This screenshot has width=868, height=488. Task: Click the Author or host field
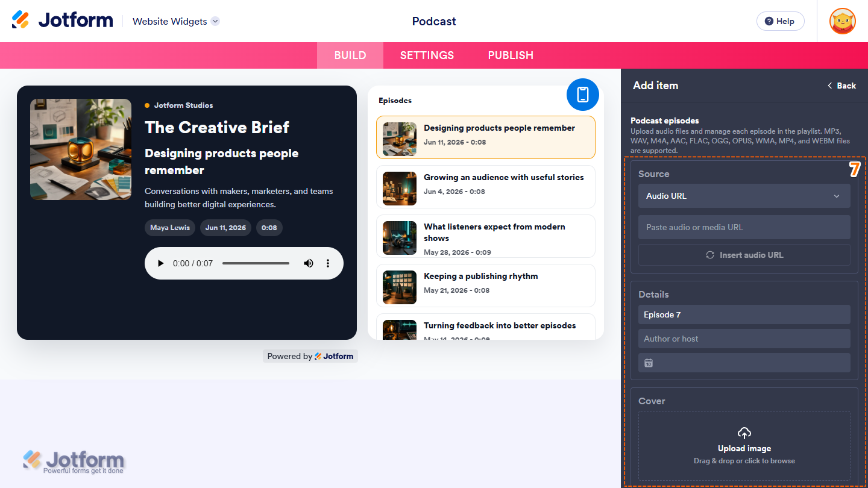[x=744, y=339]
